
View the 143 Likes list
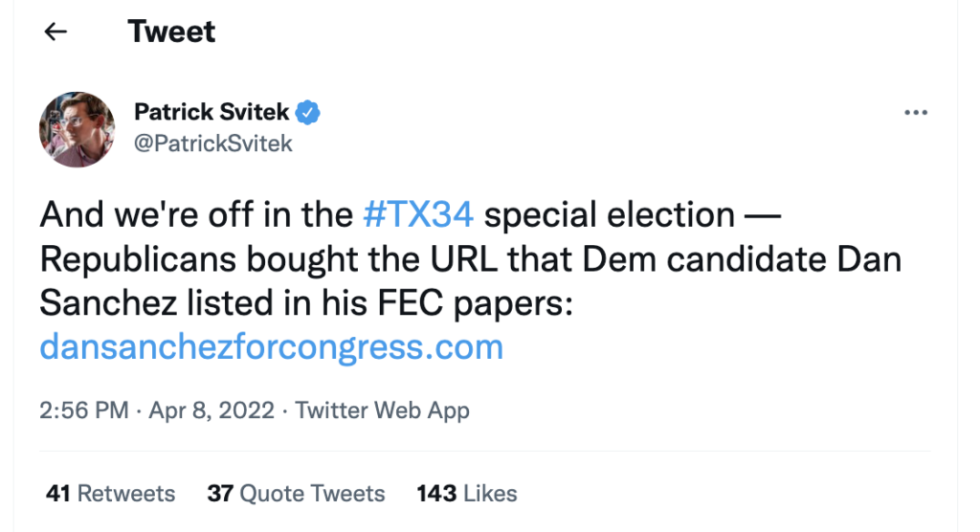(x=467, y=494)
